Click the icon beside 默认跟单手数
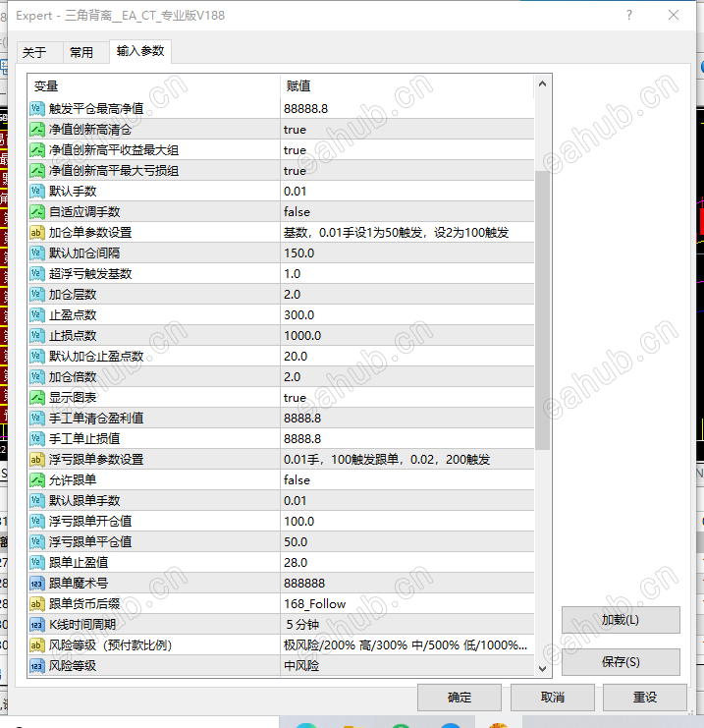The width and height of the screenshot is (704, 728). (x=37, y=501)
